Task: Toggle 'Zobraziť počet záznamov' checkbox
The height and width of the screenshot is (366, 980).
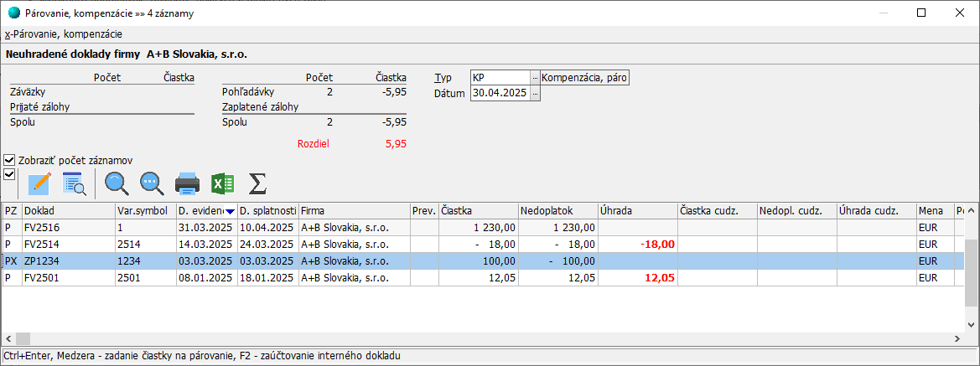Action: point(10,160)
